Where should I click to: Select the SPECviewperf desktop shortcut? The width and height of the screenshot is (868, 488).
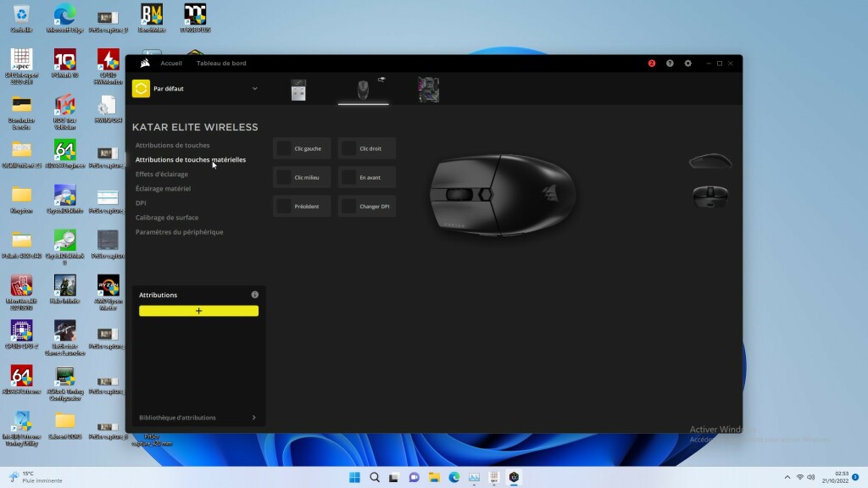click(21, 66)
